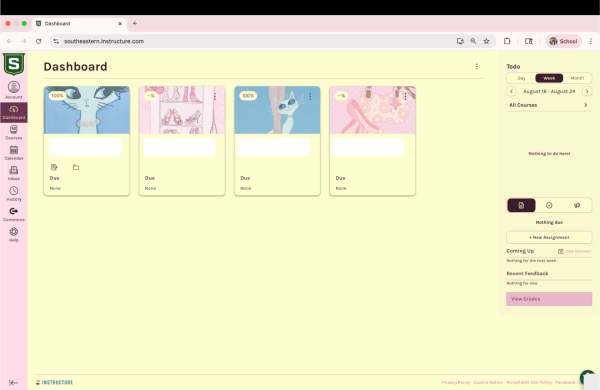Open files folder icon on the first course card

76,167
